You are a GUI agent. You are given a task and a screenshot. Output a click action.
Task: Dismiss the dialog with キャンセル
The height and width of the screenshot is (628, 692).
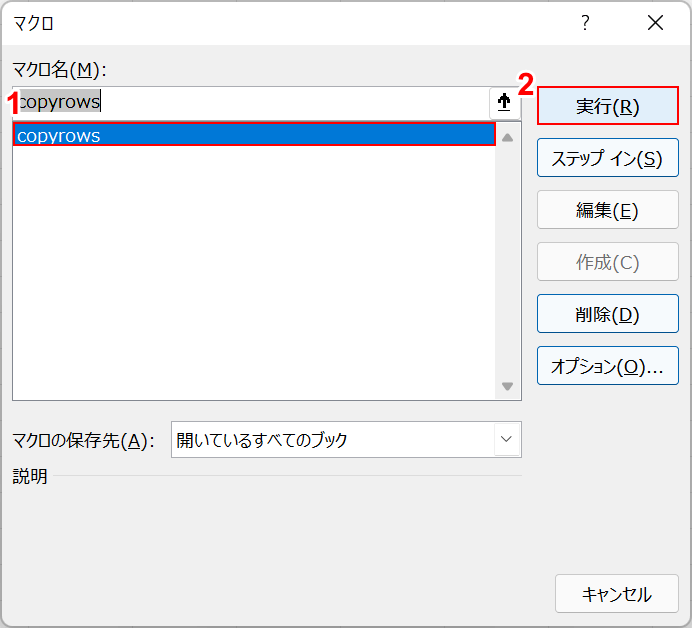pyautogui.click(x=616, y=593)
